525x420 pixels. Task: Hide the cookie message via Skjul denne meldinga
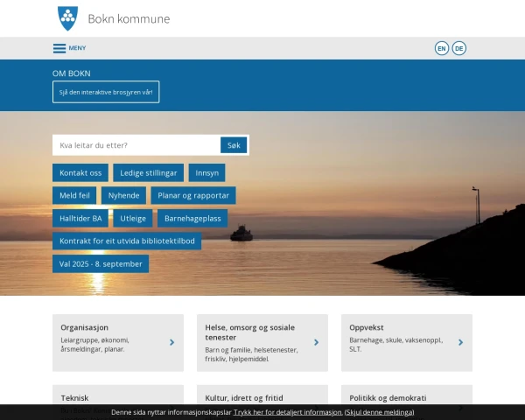pos(379,411)
